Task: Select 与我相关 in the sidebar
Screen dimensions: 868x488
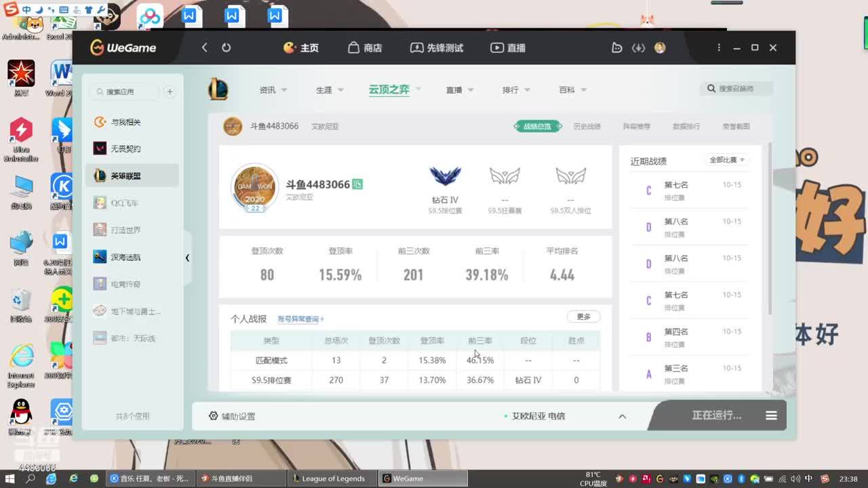Action: point(132,122)
